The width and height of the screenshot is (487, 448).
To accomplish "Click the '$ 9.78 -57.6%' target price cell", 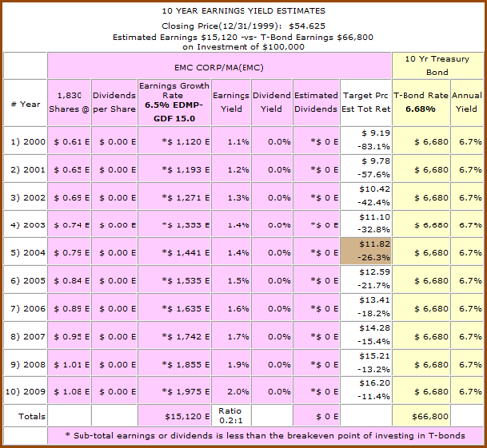I will pyautogui.click(x=366, y=168).
